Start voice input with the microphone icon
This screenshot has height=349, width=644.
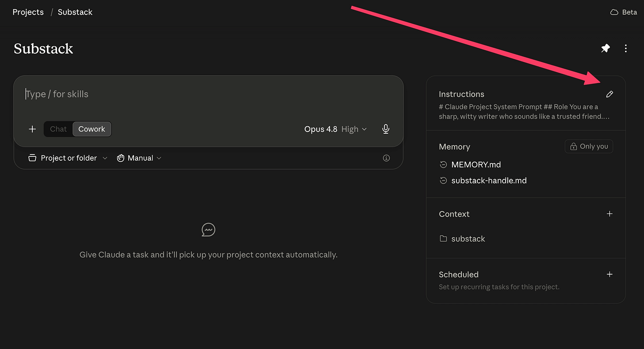pos(386,129)
